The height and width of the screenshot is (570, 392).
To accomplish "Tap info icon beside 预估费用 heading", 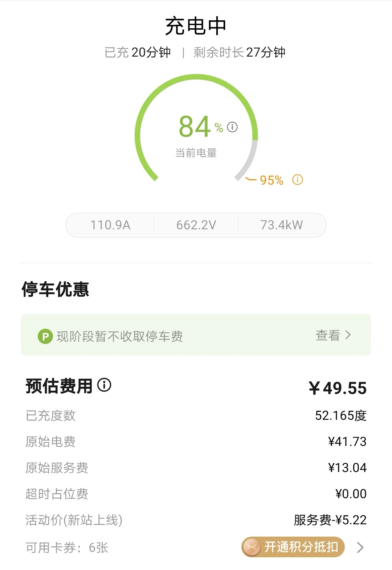I will click(x=104, y=385).
